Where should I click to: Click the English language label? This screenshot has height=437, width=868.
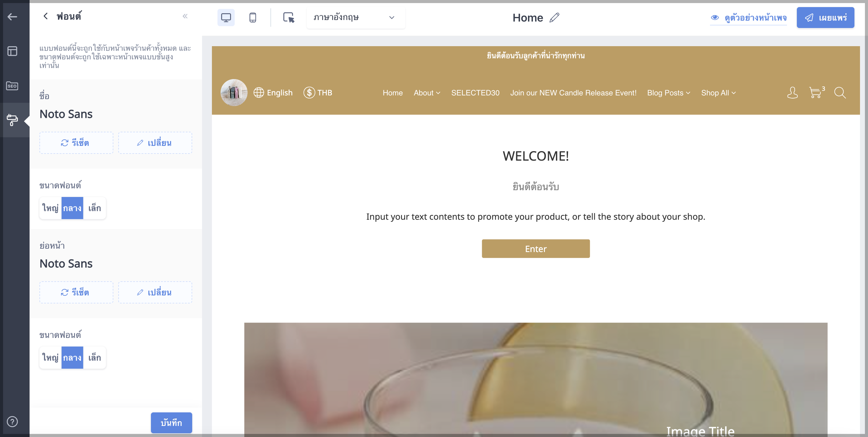click(280, 93)
